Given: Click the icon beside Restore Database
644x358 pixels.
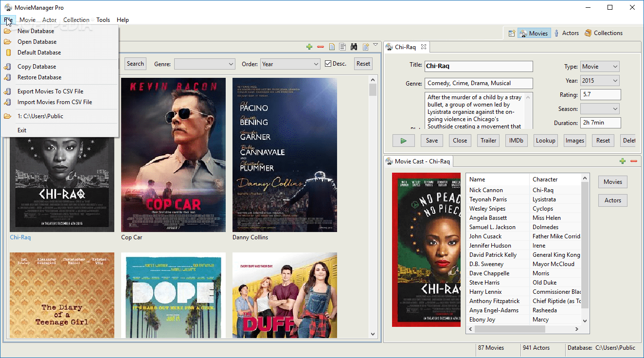Looking at the screenshot, I should tap(7, 77).
